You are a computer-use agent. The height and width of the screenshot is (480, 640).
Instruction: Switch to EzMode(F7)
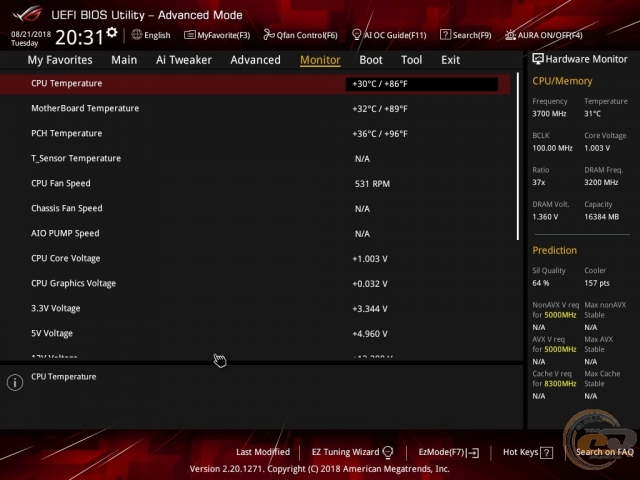coord(442,452)
